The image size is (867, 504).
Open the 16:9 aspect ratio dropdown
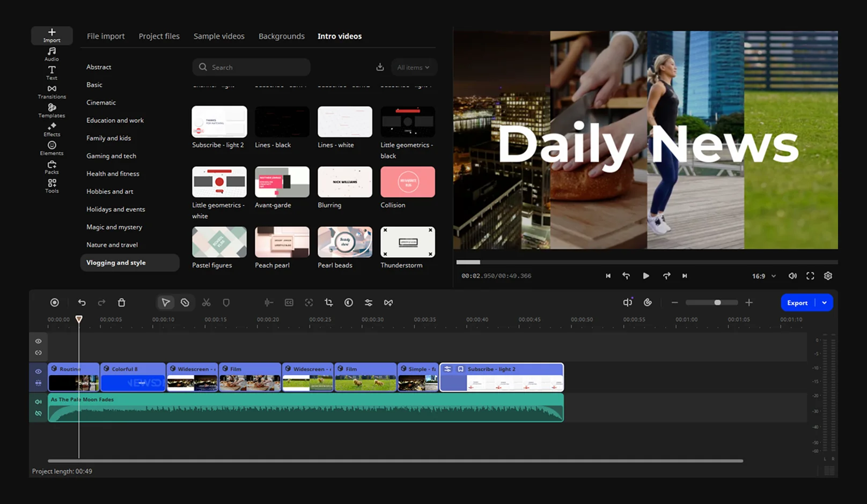(764, 276)
